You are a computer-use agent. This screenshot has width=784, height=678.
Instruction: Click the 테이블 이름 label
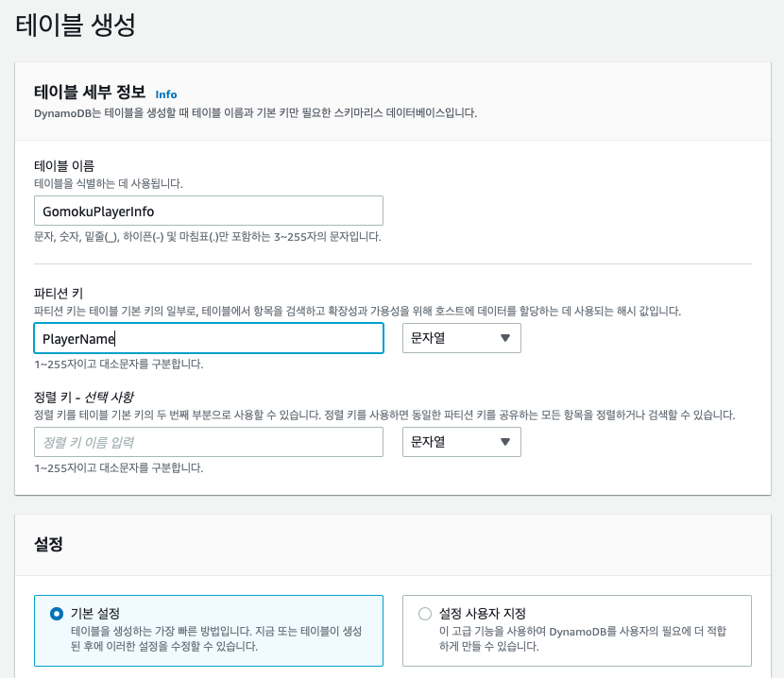64,165
